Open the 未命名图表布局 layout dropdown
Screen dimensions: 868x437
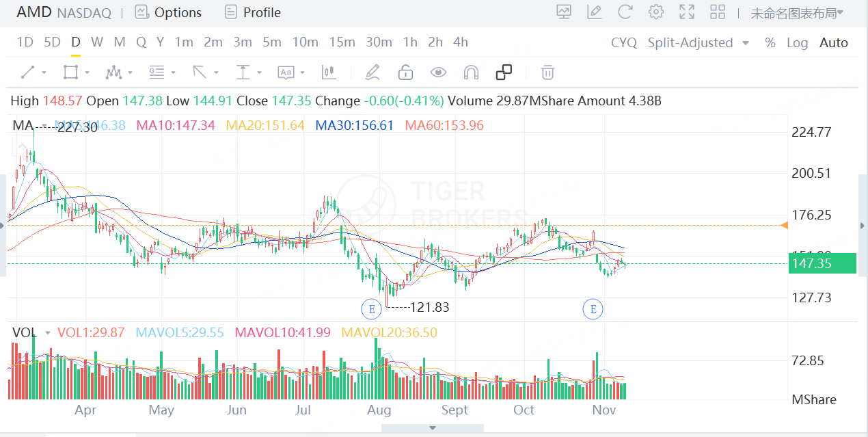coord(797,12)
